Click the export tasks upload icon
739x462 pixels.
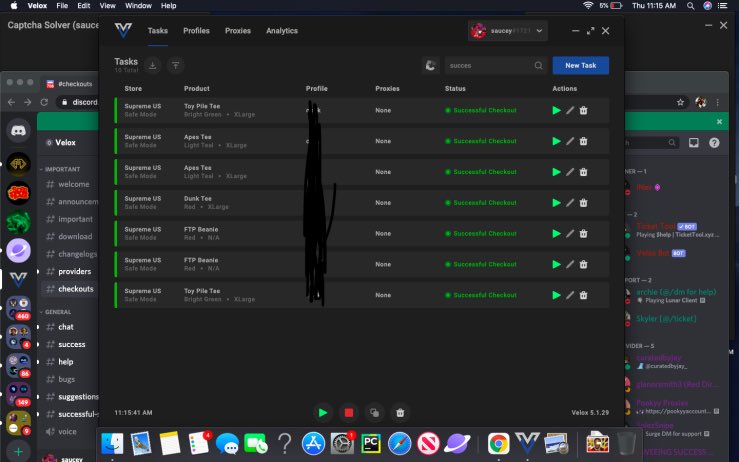(x=175, y=66)
